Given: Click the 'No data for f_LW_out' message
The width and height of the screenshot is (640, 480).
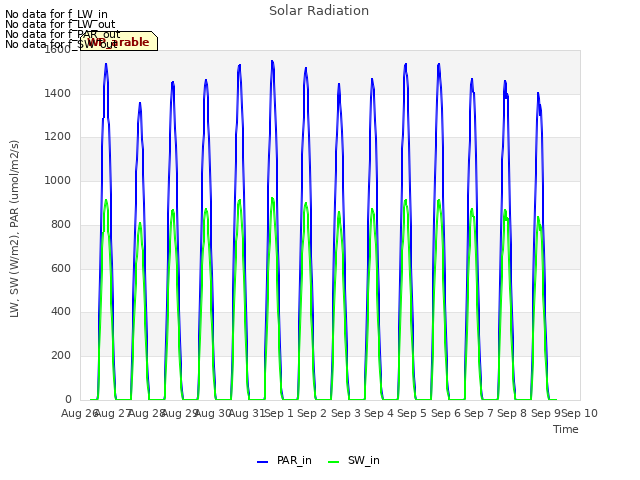Looking at the screenshot, I should click(x=60, y=24).
